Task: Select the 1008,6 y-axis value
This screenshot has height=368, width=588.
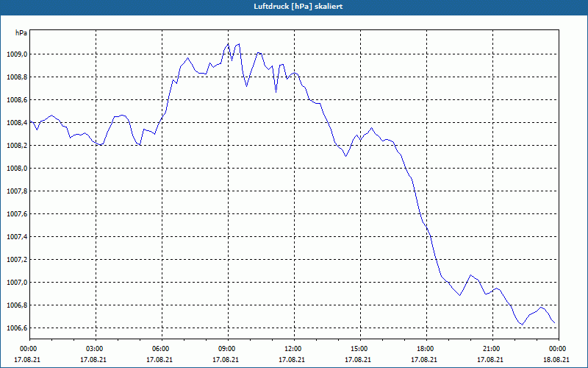Action: point(17,100)
